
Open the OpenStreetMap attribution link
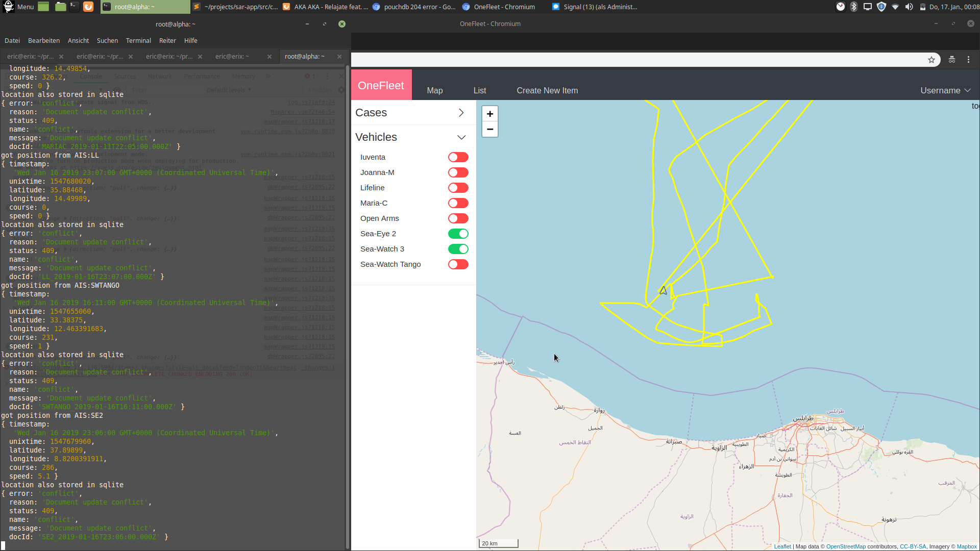pos(846,546)
